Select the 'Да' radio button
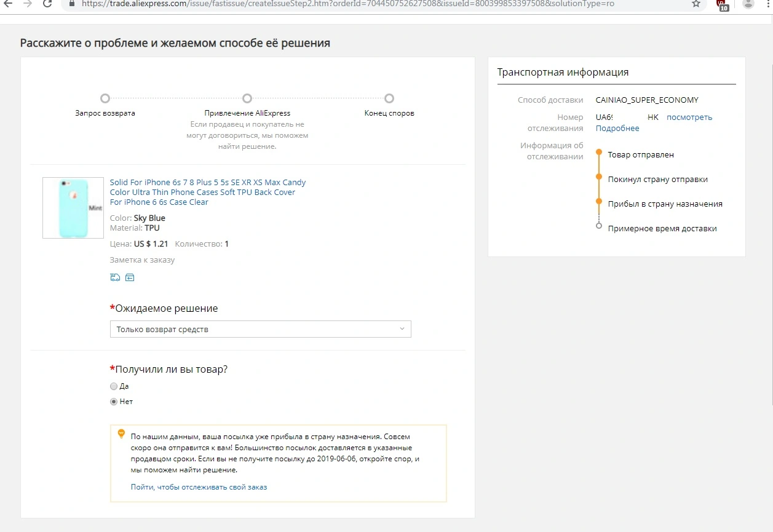This screenshot has height=532, width=773. (x=113, y=386)
